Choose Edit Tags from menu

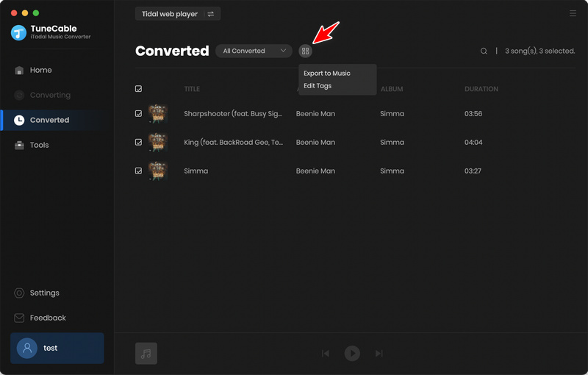coord(318,86)
